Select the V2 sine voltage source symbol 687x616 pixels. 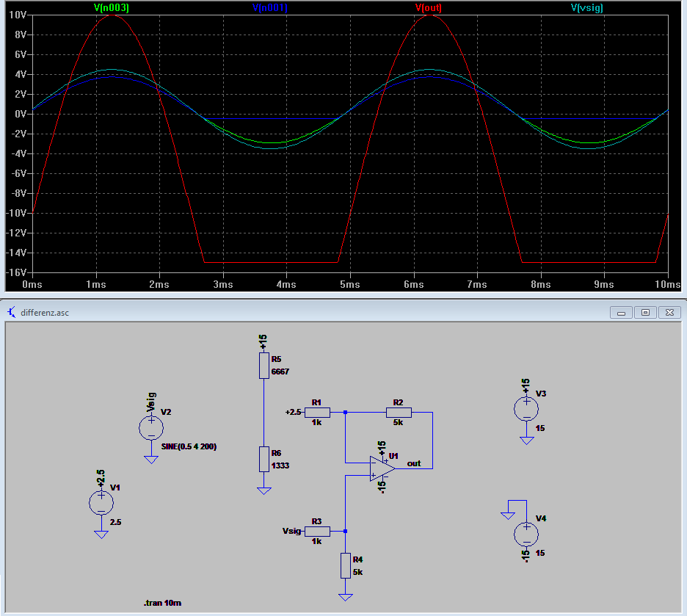(151, 428)
